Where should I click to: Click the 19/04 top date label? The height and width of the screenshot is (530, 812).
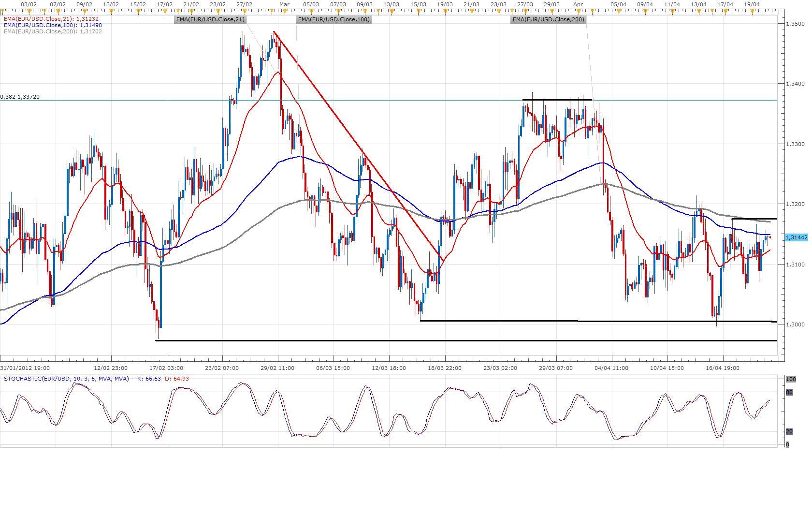[x=752, y=4]
